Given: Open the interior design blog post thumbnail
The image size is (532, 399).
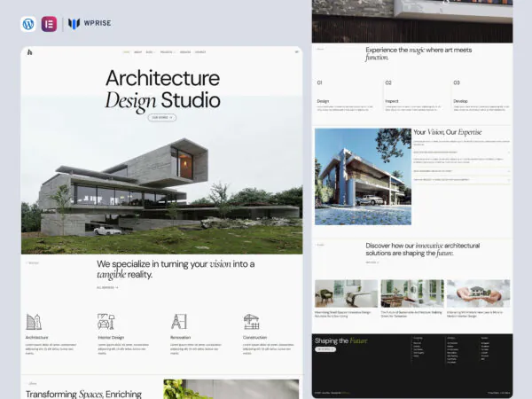Looking at the screenshot, I should [x=346, y=293].
